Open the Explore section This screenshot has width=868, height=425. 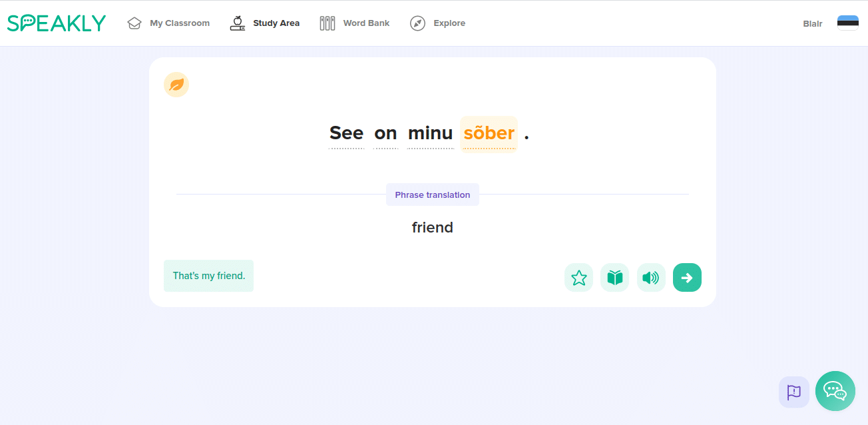(x=437, y=23)
